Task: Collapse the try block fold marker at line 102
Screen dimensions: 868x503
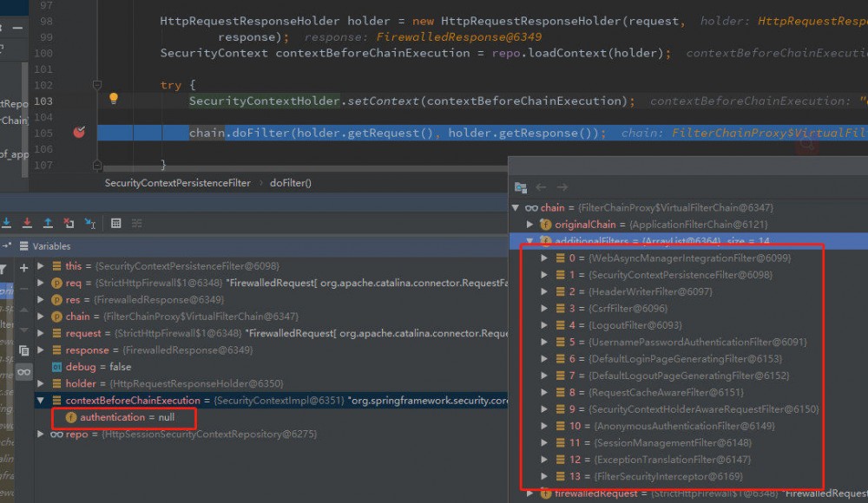Action: (97, 85)
